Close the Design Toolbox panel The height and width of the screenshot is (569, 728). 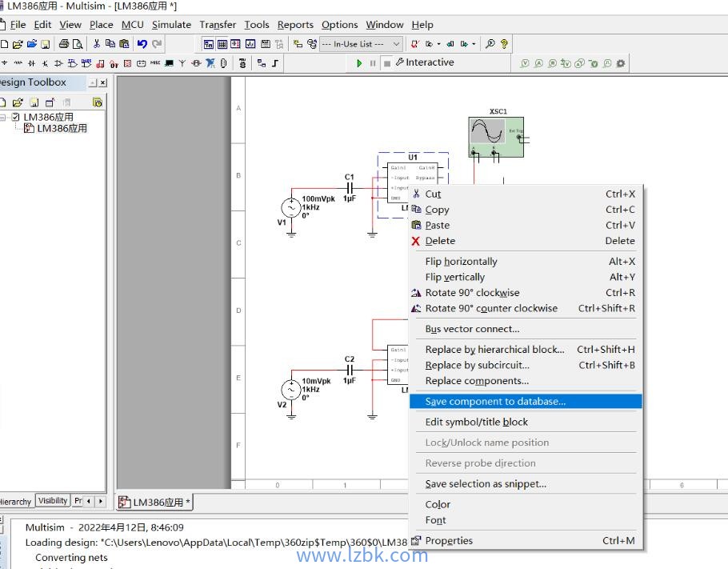[x=103, y=82]
